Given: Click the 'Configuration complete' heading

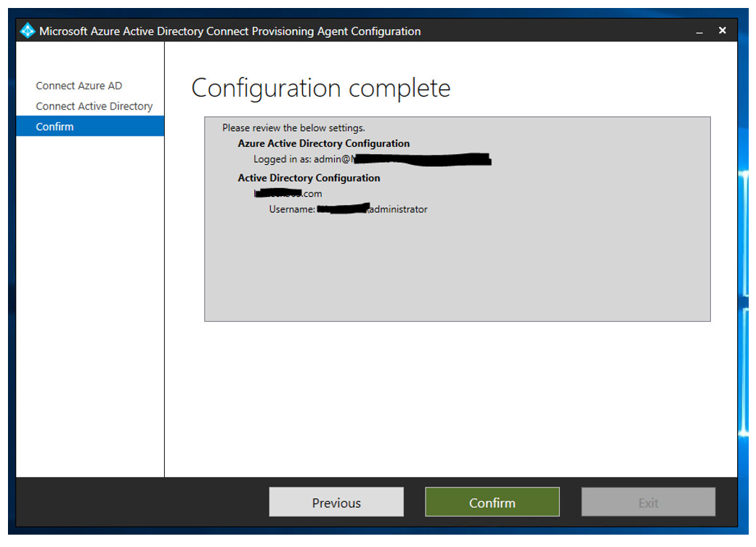Looking at the screenshot, I should (320, 89).
